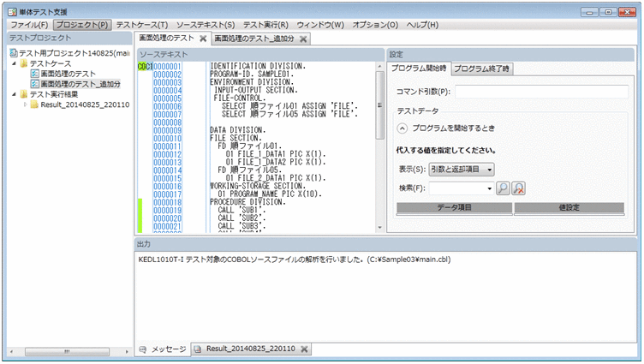Click the search magnifier icon
Viewport: 644px width, 364px height.
point(503,188)
